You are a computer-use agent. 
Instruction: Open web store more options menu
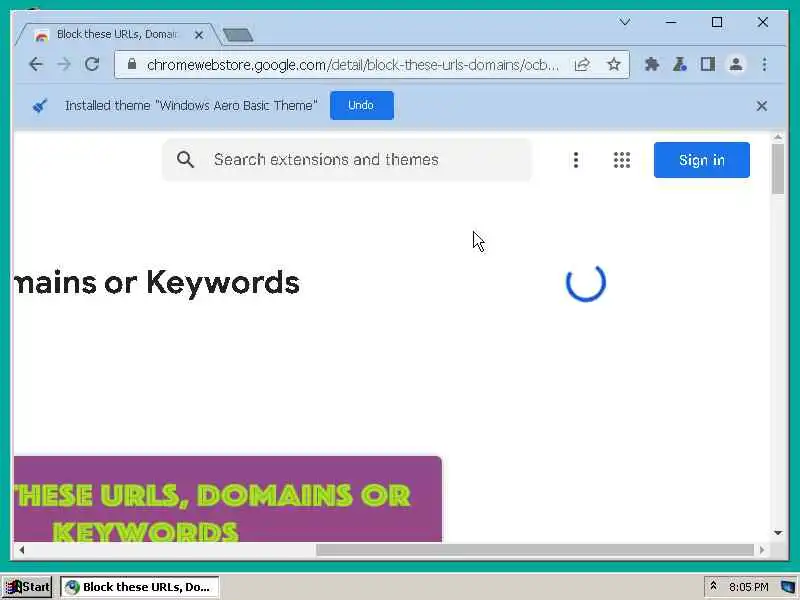576,160
